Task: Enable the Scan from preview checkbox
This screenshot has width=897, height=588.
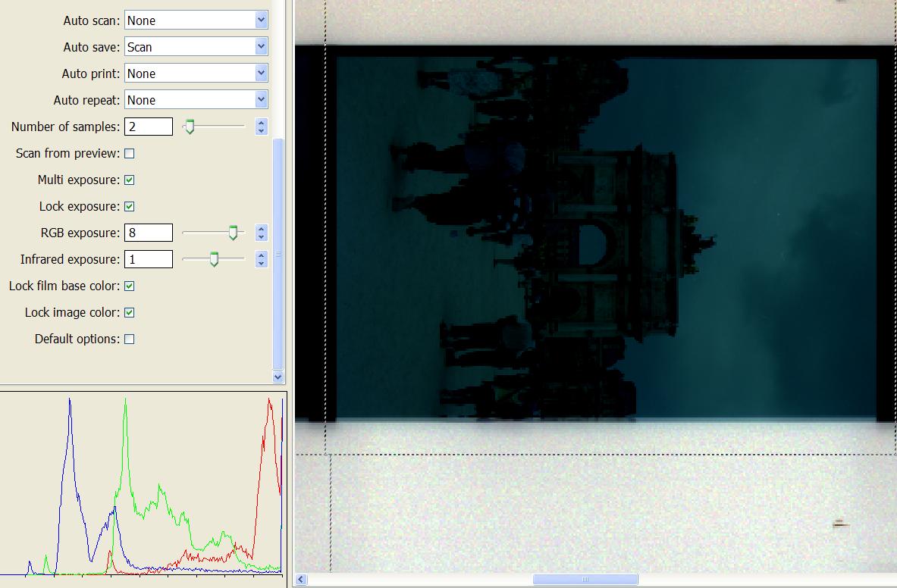Action: pyautogui.click(x=130, y=153)
